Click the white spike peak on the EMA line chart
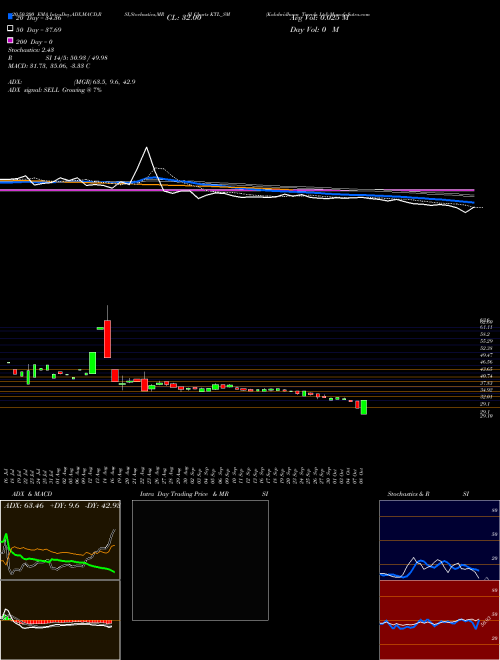This screenshot has width=500, height=660. (x=146, y=148)
